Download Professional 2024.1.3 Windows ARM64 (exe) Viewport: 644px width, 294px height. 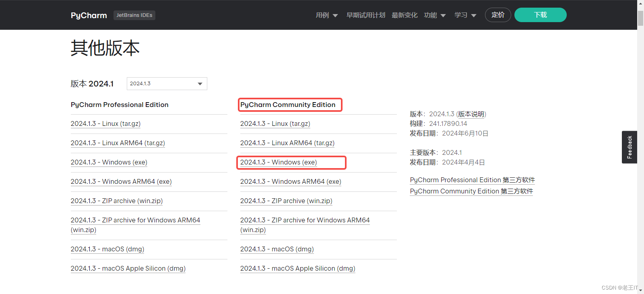[121, 182]
